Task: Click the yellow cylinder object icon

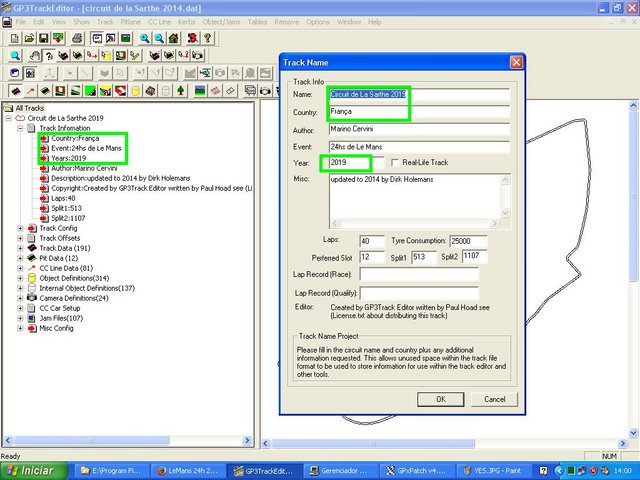Action: [x=136, y=90]
